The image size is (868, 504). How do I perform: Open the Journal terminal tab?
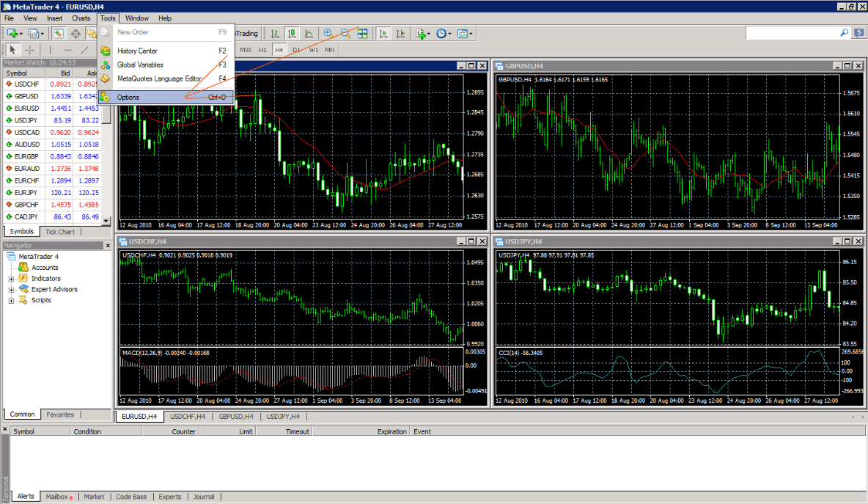pos(204,497)
